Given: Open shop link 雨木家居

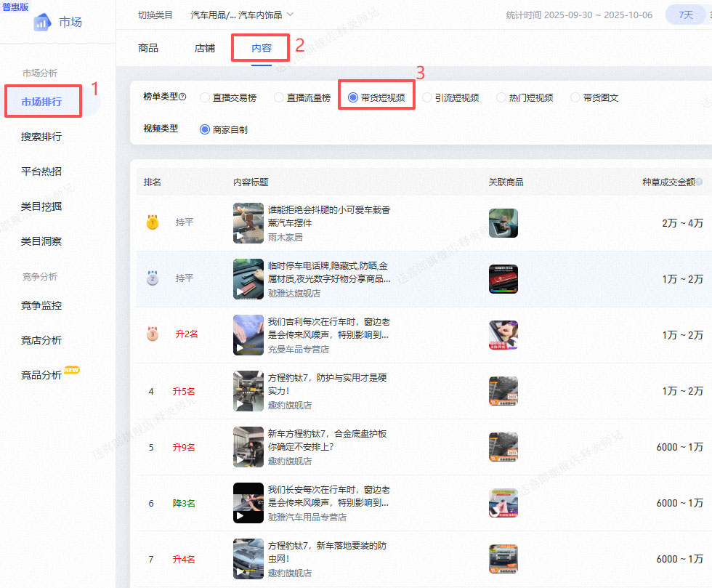Looking at the screenshot, I should click(285, 237).
